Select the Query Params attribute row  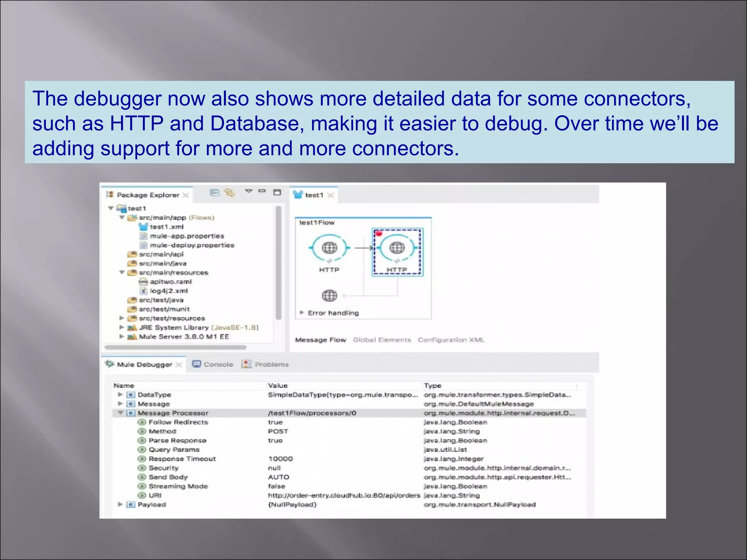349,450
